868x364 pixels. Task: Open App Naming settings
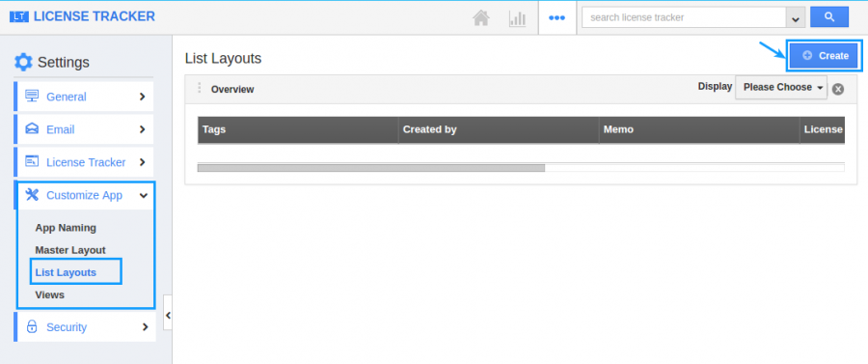pos(66,228)
